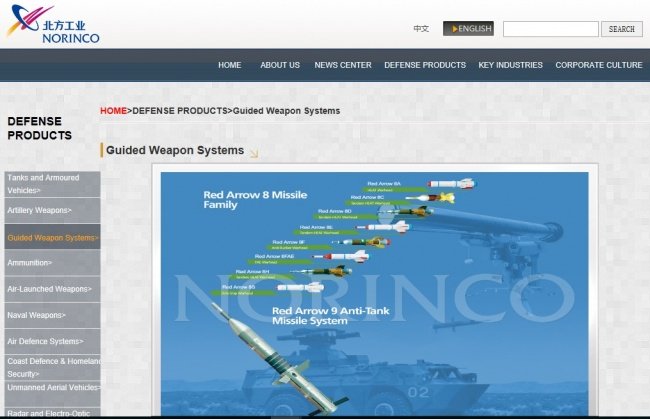
Task: Click the SEARCH button
Action: 622,29
